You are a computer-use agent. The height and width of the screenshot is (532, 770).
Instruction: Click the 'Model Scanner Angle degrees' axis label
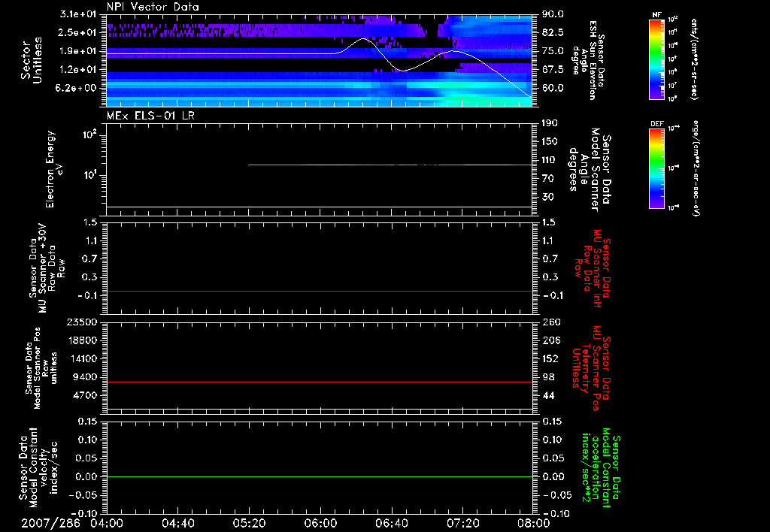click(590, 170)
